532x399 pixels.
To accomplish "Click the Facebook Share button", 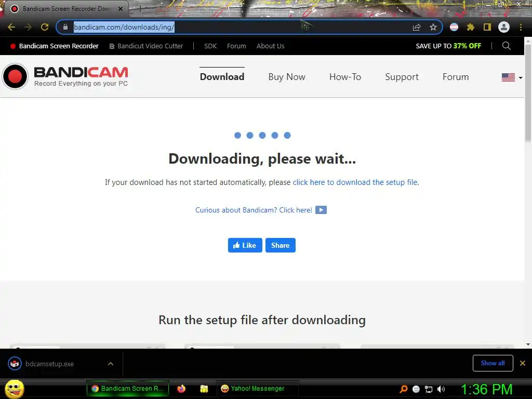I will (x=280, y=245).
